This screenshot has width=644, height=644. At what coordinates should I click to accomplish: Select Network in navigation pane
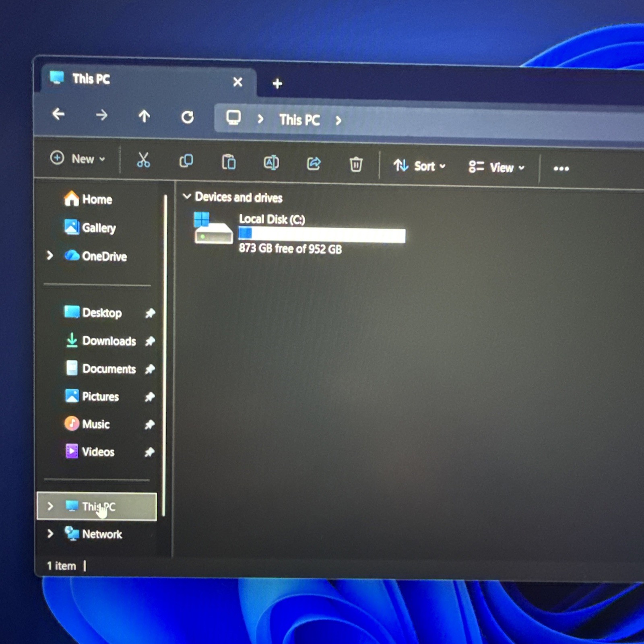click(93, 534)
